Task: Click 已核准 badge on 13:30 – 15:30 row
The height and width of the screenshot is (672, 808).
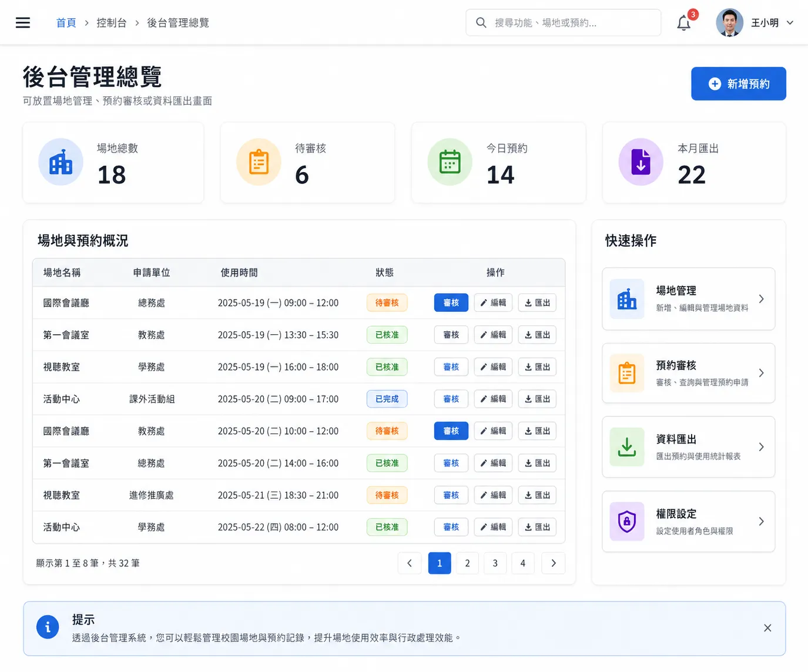Action: (387, 335)
